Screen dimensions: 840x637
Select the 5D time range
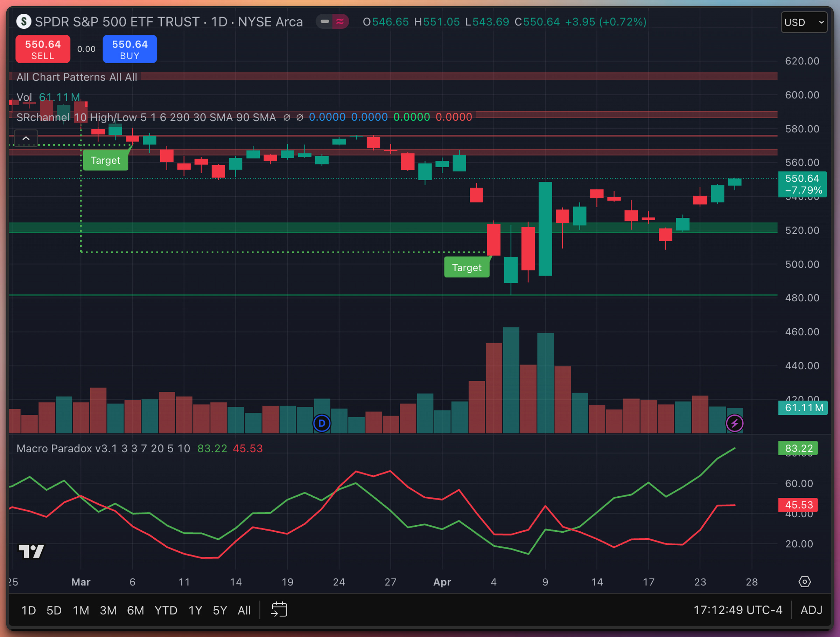pyautogui.click(x=54, y=610)
